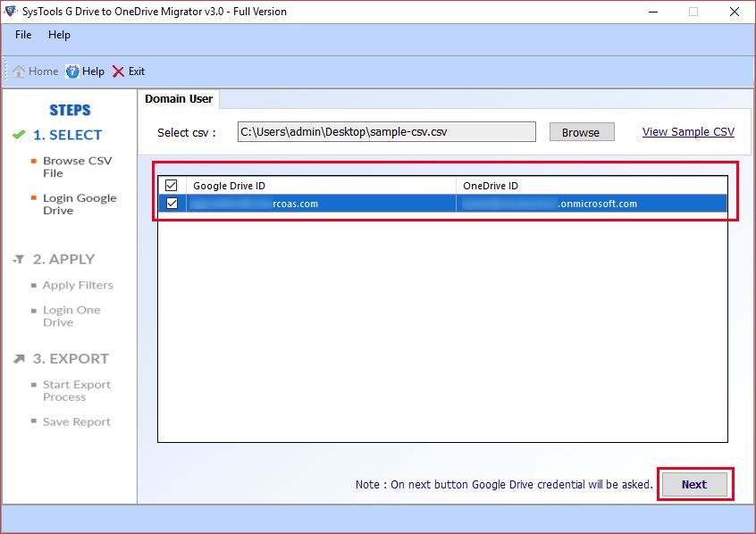Click the Start Export Process step

(77, 391)
